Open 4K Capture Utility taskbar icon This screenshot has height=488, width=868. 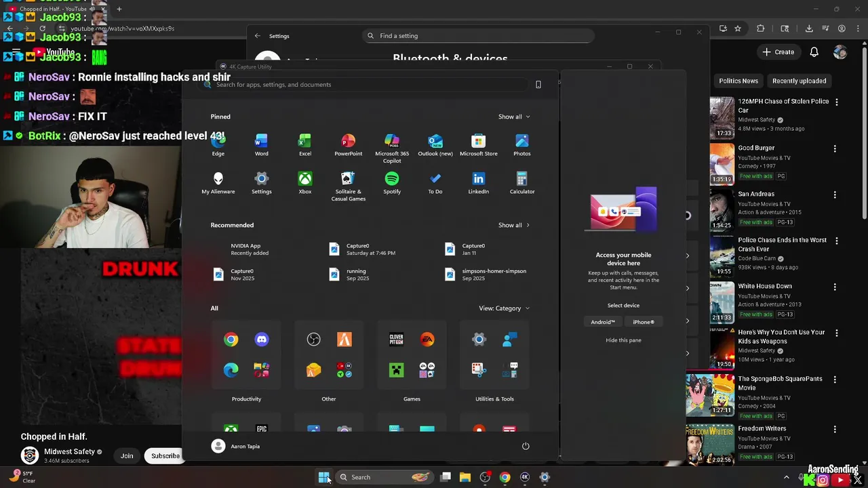tap(524, 477)
